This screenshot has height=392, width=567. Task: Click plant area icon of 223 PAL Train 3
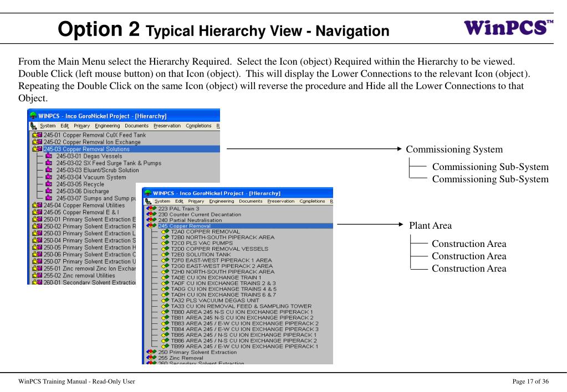151,209
